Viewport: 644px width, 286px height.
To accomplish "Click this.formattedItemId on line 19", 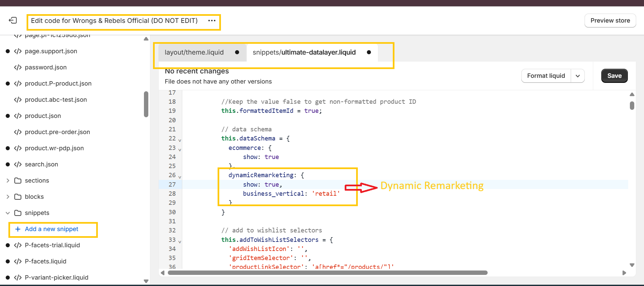I will coord(257,111).
